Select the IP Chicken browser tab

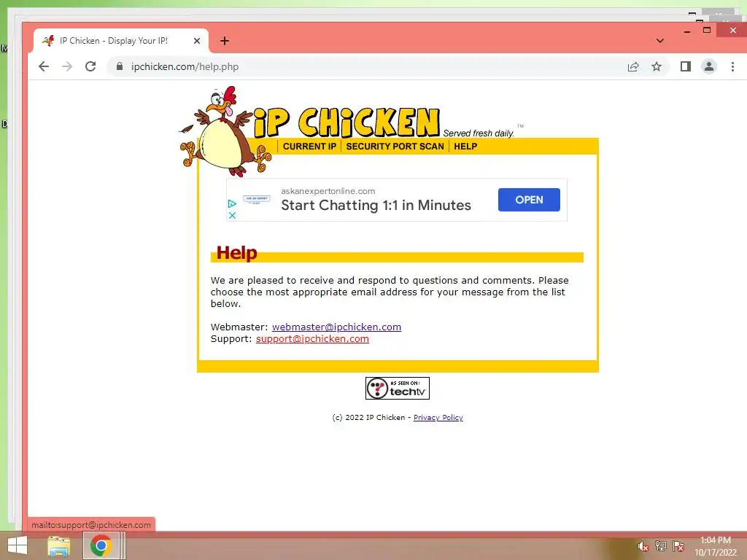coord(121,41)
